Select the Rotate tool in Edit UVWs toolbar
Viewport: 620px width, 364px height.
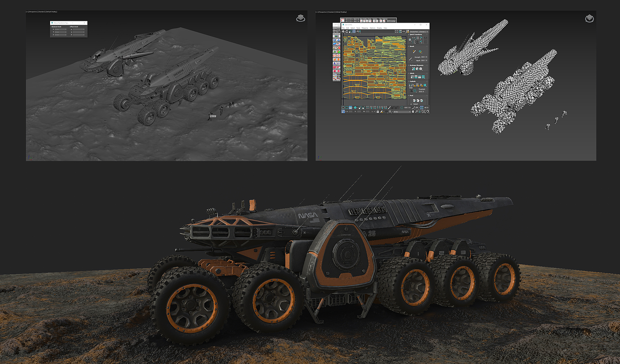[347, 31]
